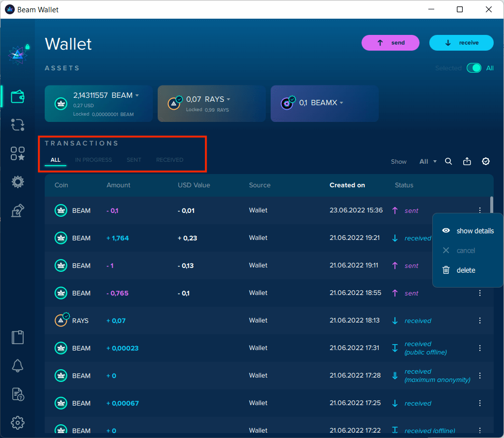Click the receive button
This screenshot has height=438, width=504.
point(461,43)
